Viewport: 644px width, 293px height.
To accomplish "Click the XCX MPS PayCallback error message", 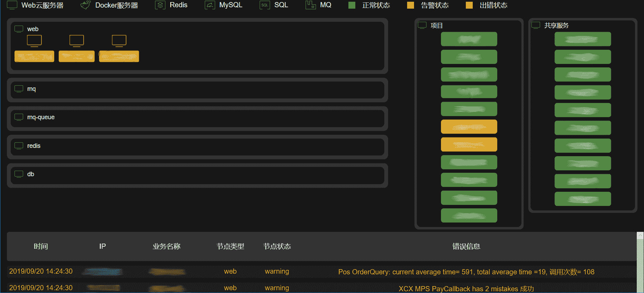I will 467,289.
